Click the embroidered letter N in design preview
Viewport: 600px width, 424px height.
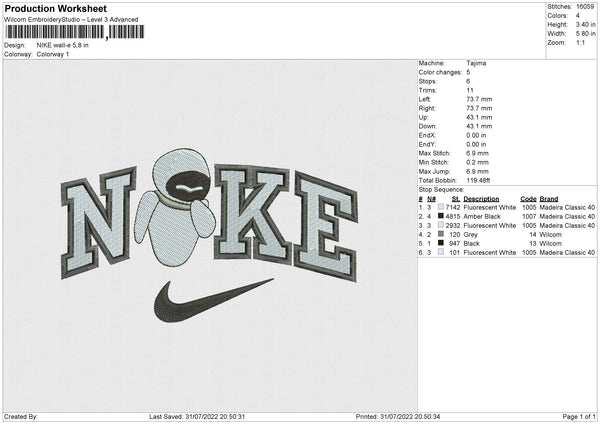click(x=98, y=222)
